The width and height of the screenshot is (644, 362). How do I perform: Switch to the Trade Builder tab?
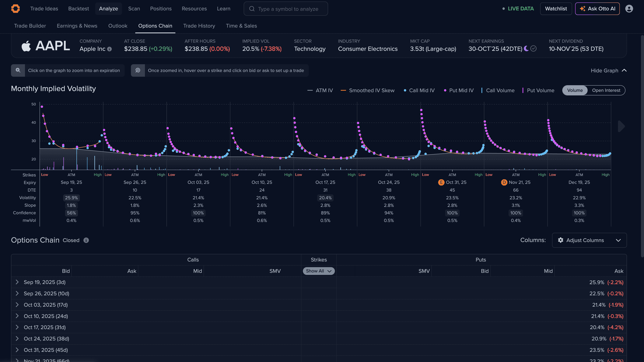pos(30,26)
